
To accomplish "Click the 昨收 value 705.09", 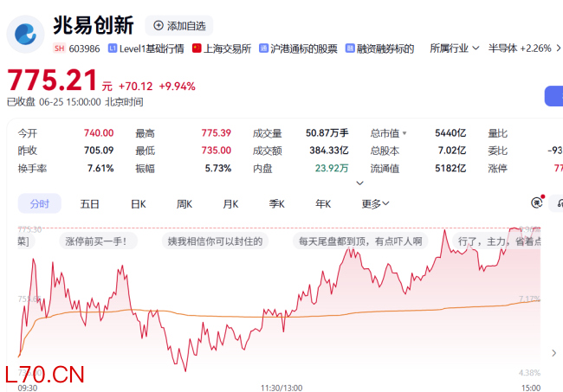I will [99, 151].
